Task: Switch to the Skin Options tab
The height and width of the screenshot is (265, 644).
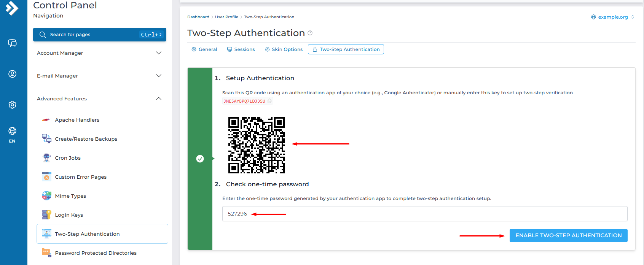Action: 284,49
